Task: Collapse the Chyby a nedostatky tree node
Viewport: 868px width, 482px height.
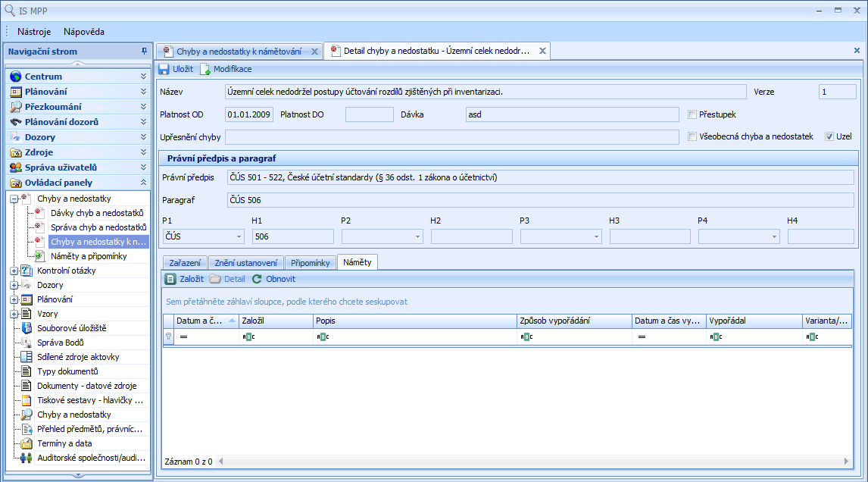Action: coord(14,199)
